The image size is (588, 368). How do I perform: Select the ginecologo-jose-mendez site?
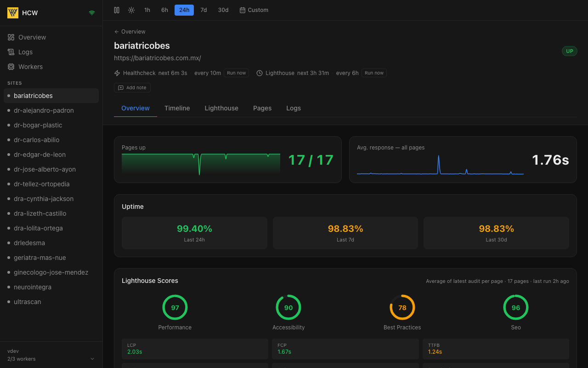(51, 272)
